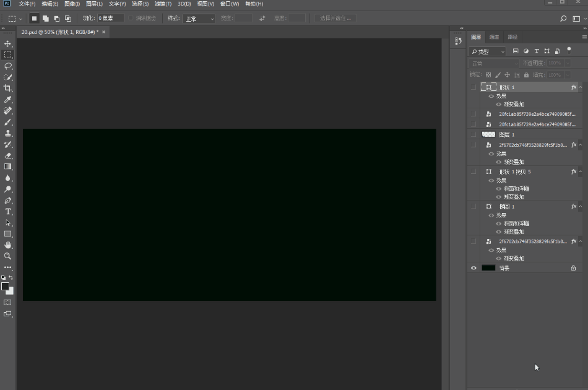Open the 样式 正常 dropdown in options bar

coord(199,19)
